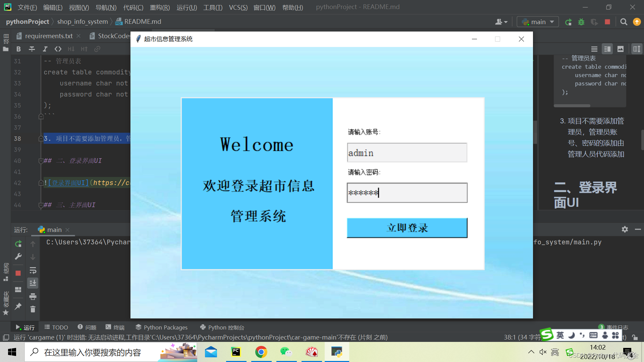
Task: Close the requirements.txt tab
Action: tap(78, 36)
